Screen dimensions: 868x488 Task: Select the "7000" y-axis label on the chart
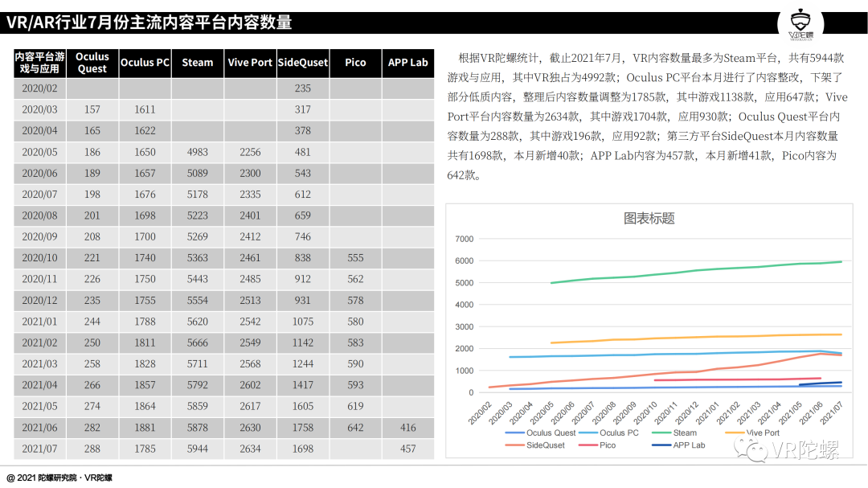465,239
